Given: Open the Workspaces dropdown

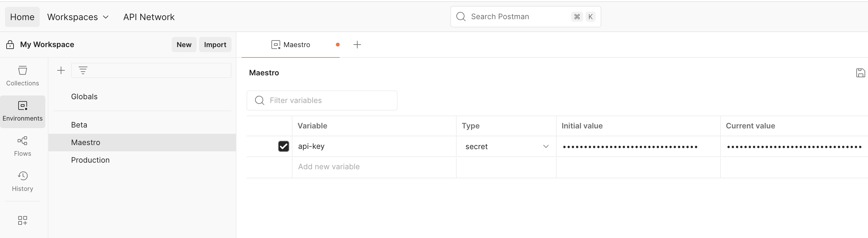Looking at the screenshot, I should 78,17.
